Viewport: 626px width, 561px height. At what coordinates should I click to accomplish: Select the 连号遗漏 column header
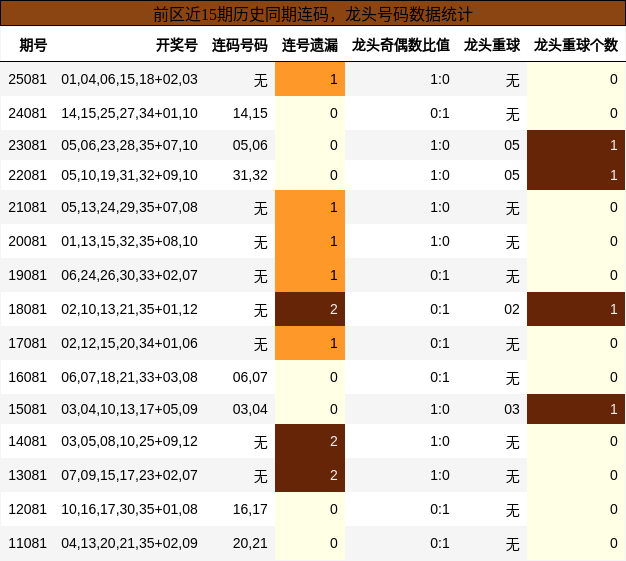pos(310,45)
